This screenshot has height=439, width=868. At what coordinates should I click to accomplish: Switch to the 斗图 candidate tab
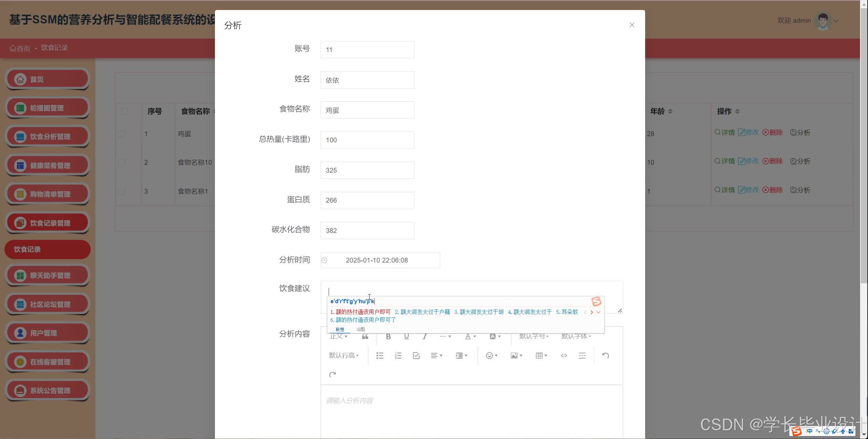(360, 329)
